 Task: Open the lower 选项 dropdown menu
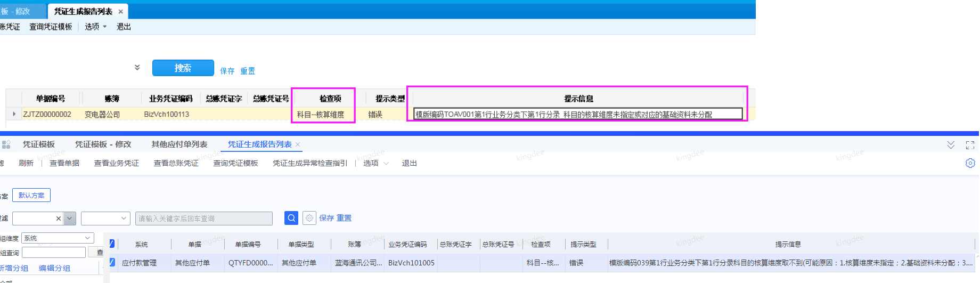pyautogui.click(x=375, y=163)
